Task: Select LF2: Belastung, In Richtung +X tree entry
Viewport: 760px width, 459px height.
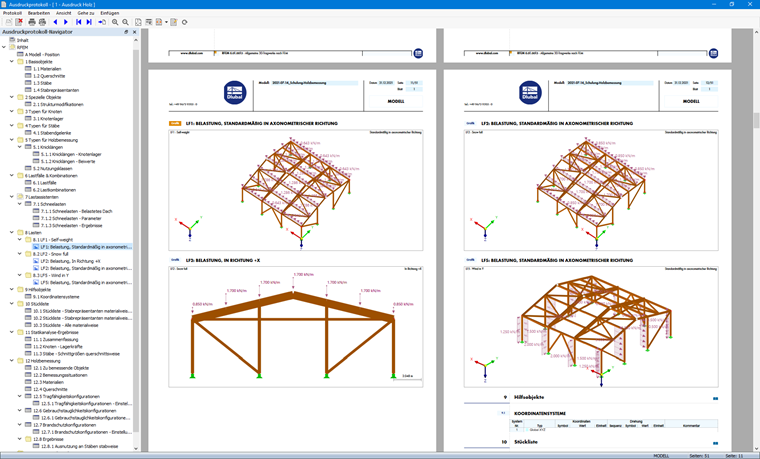Action: (70, 261)
